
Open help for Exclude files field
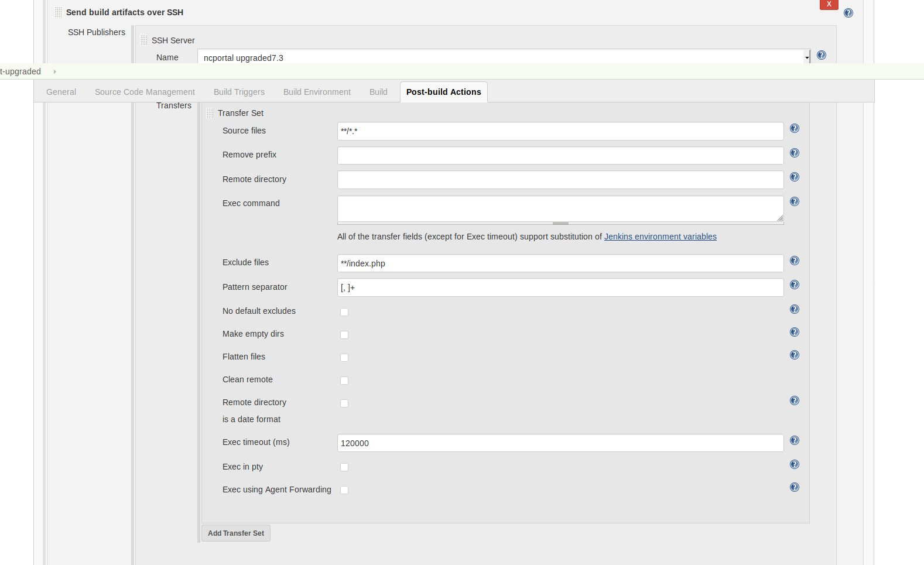(795, 261)
